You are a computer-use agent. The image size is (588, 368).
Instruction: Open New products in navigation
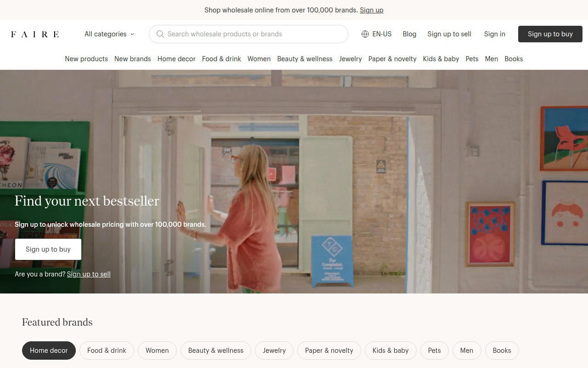(x=86, y=59)
